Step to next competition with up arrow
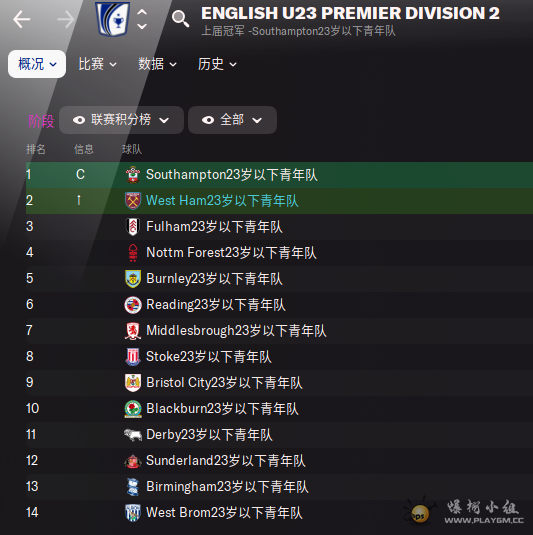Viewport: 533px width, 535px height. pyautogui.click(x=142, y=12)
